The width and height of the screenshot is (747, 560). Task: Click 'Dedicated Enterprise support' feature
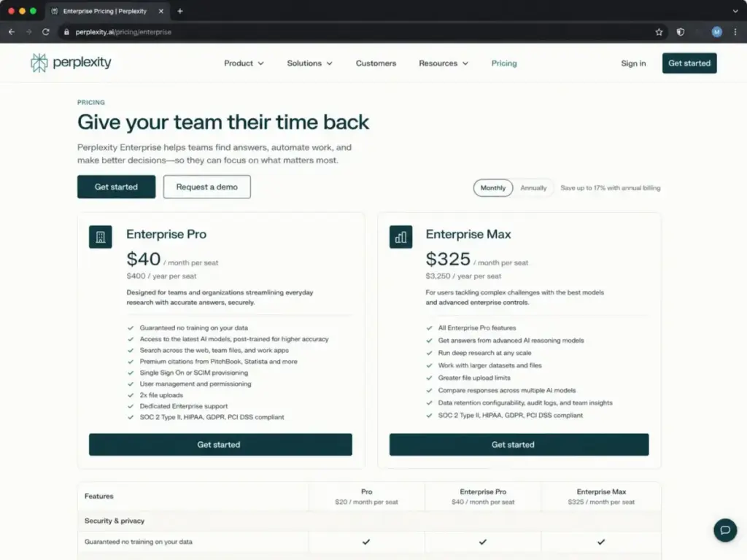(183, 406)
